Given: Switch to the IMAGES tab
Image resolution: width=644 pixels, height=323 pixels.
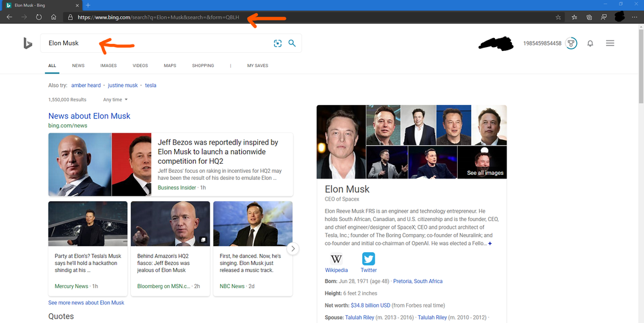Looking at the screenshot, I should (x=108, y=66).
